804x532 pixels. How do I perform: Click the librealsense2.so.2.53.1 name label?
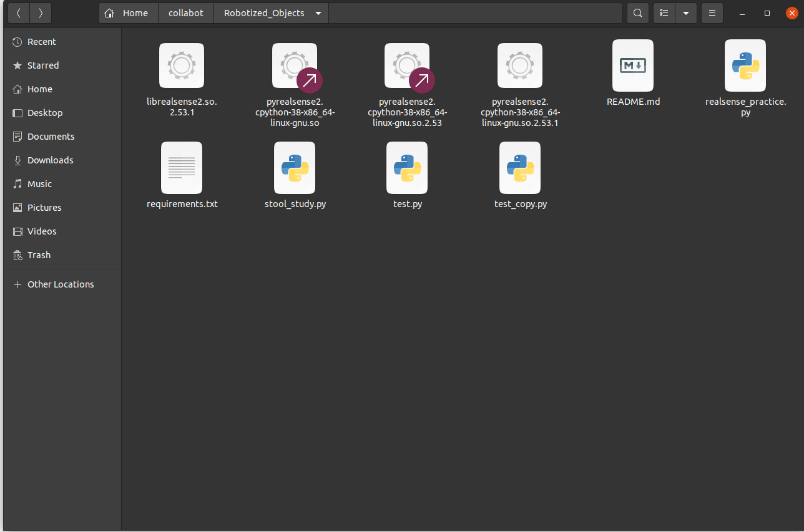(182, 107)
